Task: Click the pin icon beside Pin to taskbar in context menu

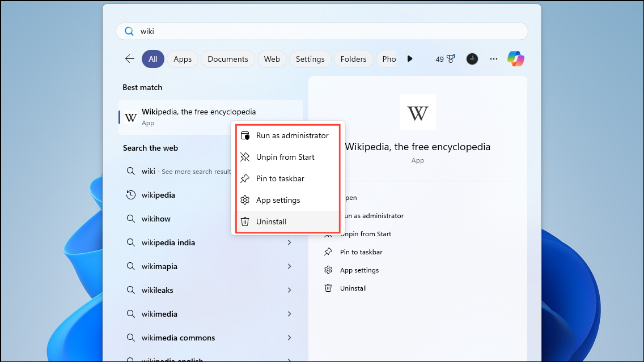Action: (x=245, y=178)
